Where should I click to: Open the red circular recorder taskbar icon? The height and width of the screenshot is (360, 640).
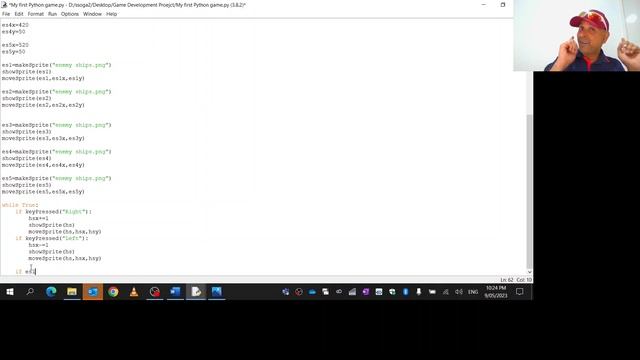point(155,291)
